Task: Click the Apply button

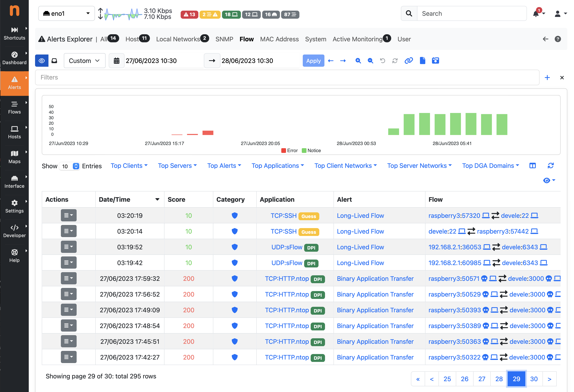Action: [313, 61]
